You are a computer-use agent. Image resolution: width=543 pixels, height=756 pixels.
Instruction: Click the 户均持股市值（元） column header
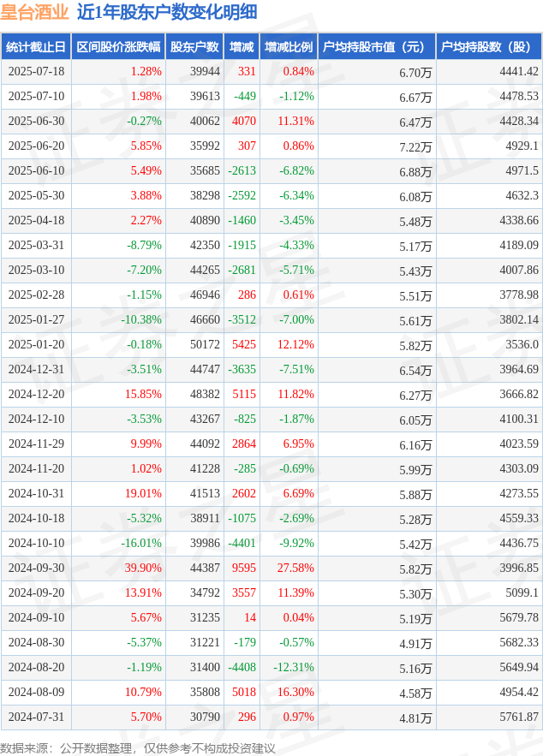pyautogui.click(x=377, y=47)
